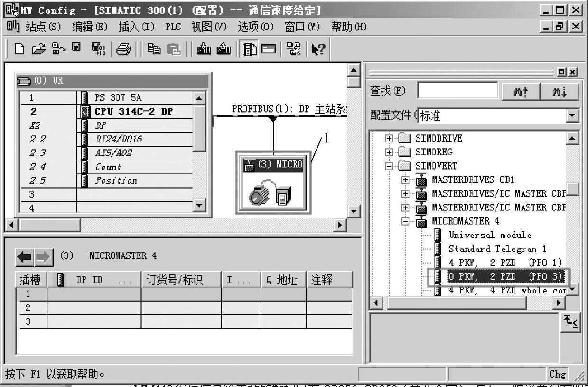Click the Q 地址 column header
The width and height of the screenshot is (588, 387).
tap(283, 280)
